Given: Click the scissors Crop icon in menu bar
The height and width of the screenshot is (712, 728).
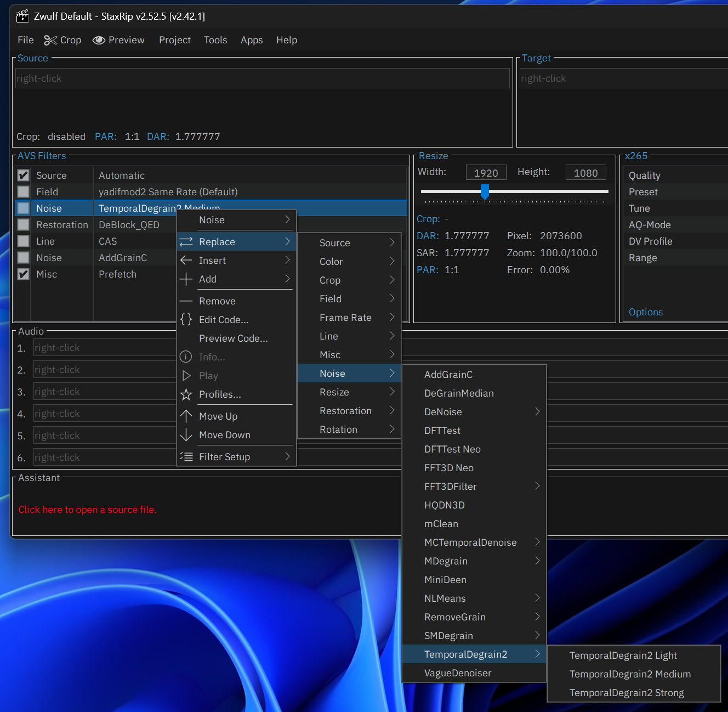Looking at the screenshot, I should tap(50, 40).
